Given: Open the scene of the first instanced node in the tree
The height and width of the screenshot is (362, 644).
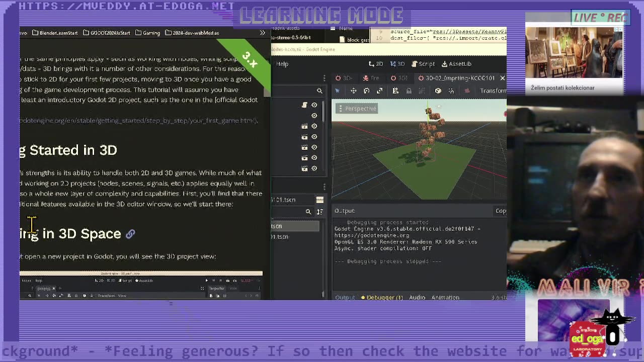Looking at the screenshot, I should pyautogui.click(x=304, y=126).
